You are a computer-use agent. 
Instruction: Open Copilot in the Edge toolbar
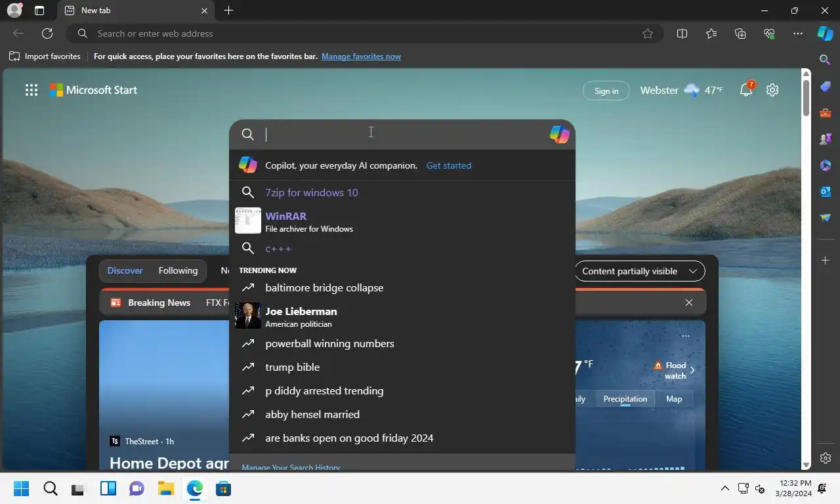[825, 33]
